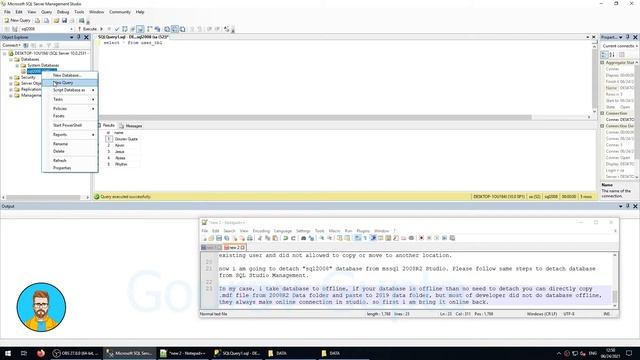Click the Notepad++ vertical scrollbar

(615, 280)
